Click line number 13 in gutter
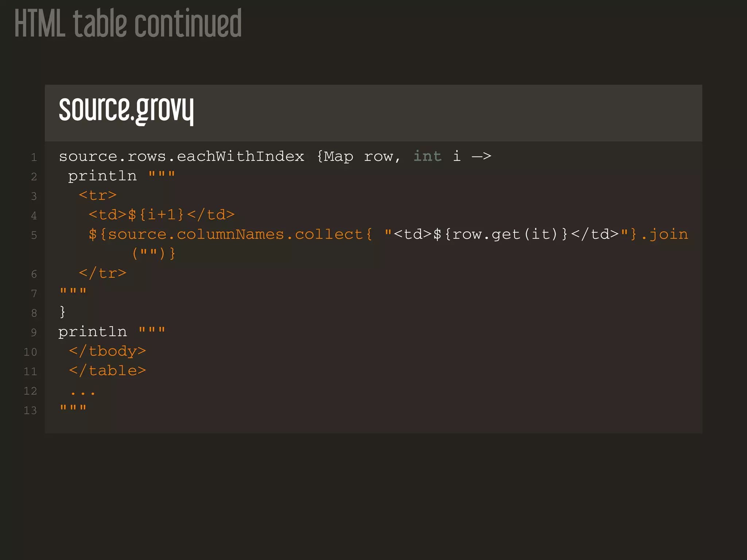 click(30, 411)
